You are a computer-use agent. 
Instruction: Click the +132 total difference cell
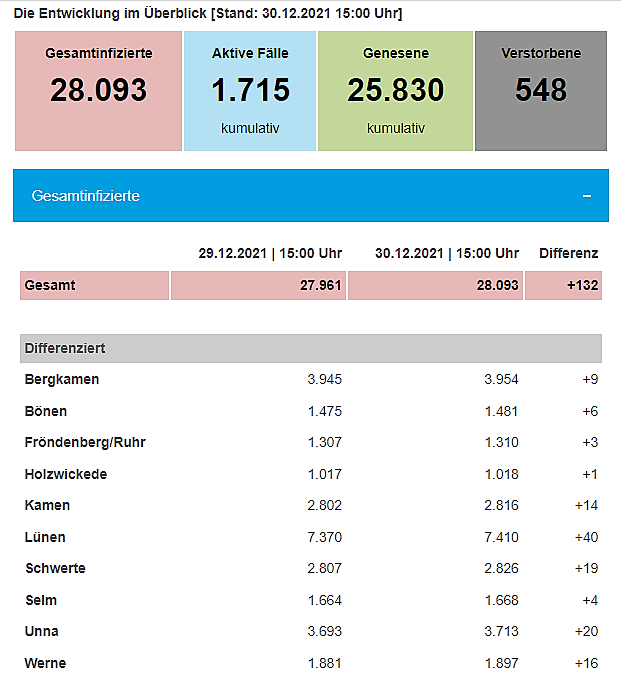(x=581, y=285)
